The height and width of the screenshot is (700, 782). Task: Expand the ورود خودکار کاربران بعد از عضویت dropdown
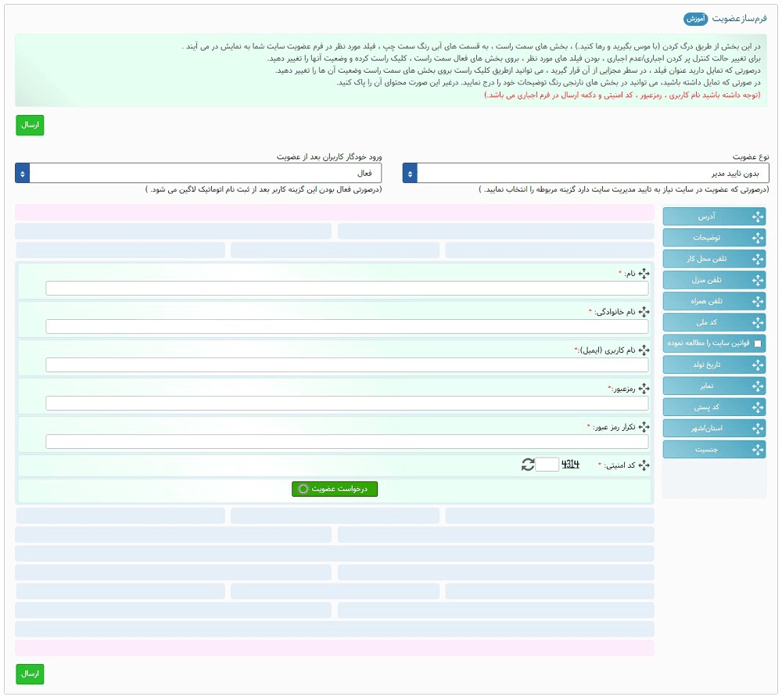199,173
